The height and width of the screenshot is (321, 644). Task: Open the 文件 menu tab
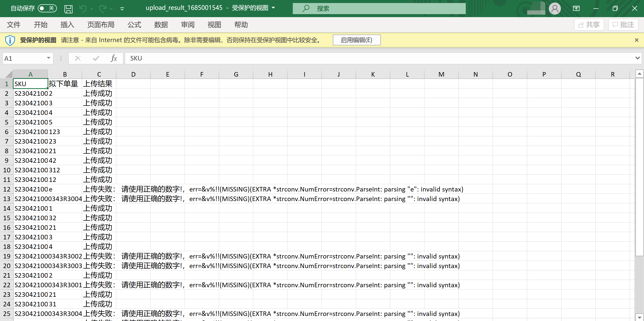click(x=14, y=25)
